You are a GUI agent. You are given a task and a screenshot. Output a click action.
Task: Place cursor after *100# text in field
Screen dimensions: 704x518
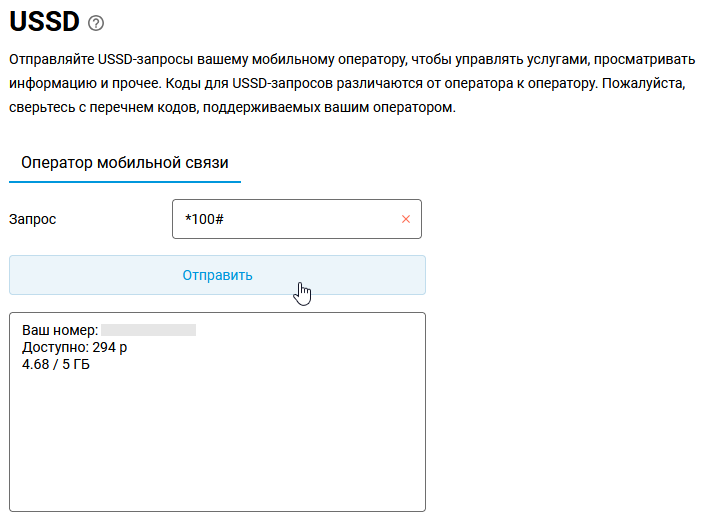click(224, 219)
